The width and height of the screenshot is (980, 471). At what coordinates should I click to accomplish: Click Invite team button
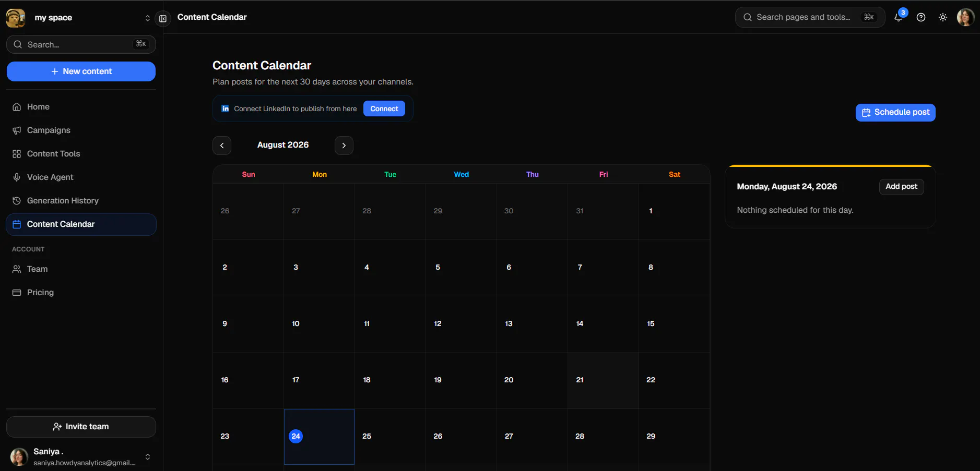(81, 427)
